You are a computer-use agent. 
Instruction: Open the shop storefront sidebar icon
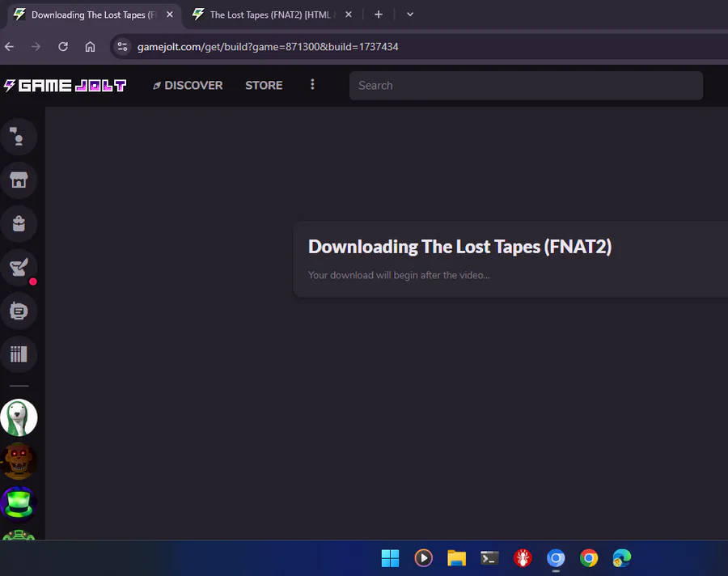(x=19, y=180)
